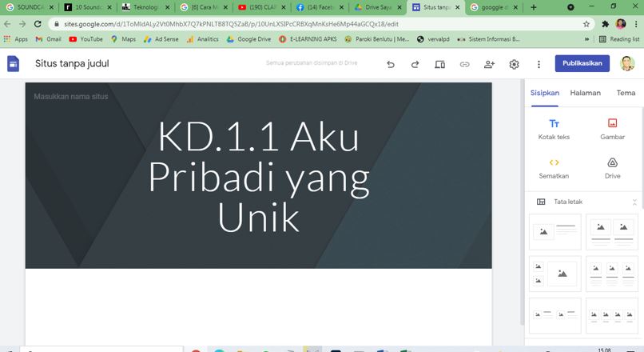Select the first layout thumbnail with image and text

[x=555, y=231]
